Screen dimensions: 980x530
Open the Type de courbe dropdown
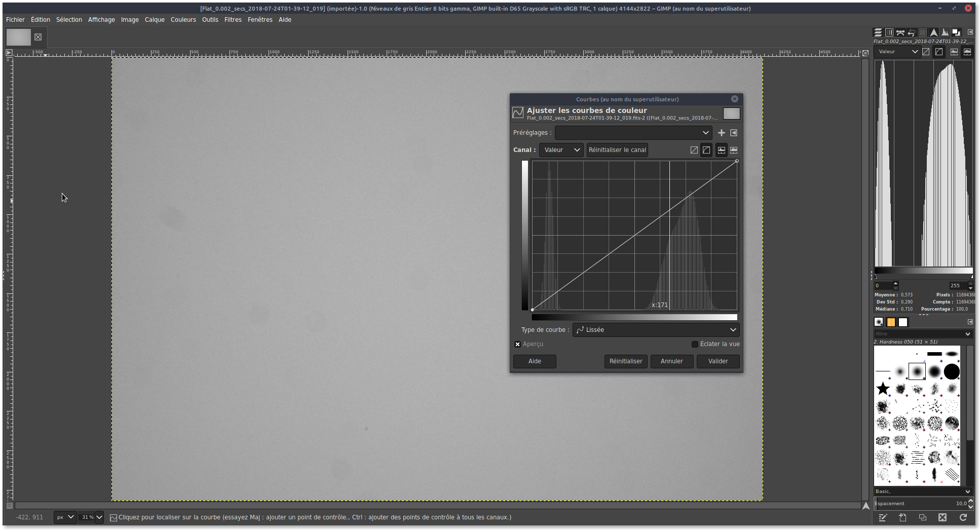656,330
